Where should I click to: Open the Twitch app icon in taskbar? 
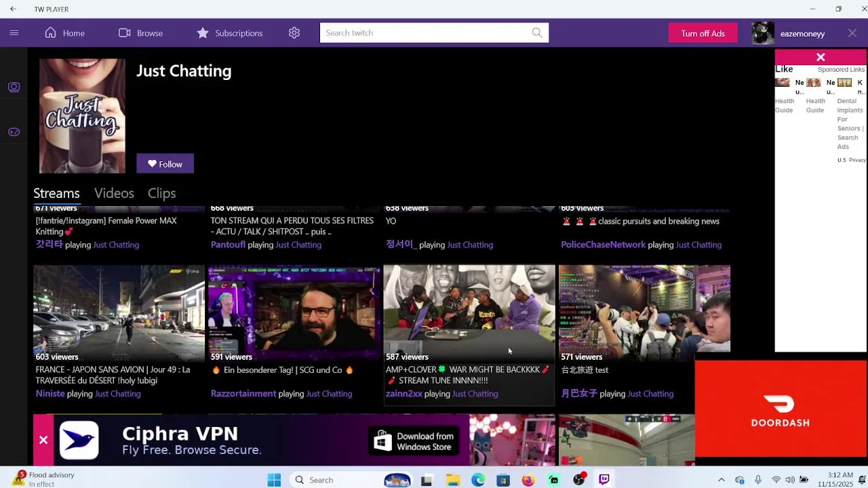(604, 480)
